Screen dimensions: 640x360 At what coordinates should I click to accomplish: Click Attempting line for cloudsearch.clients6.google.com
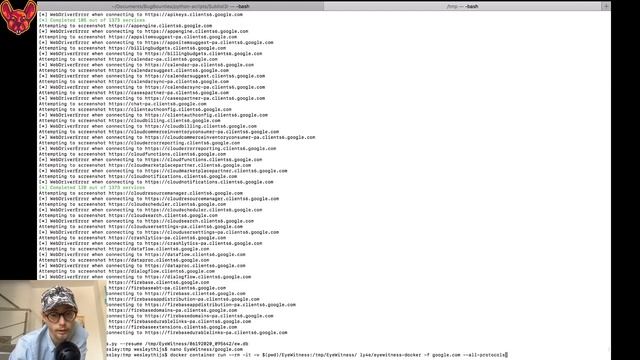pyautogui.click(x=128, y=215)
